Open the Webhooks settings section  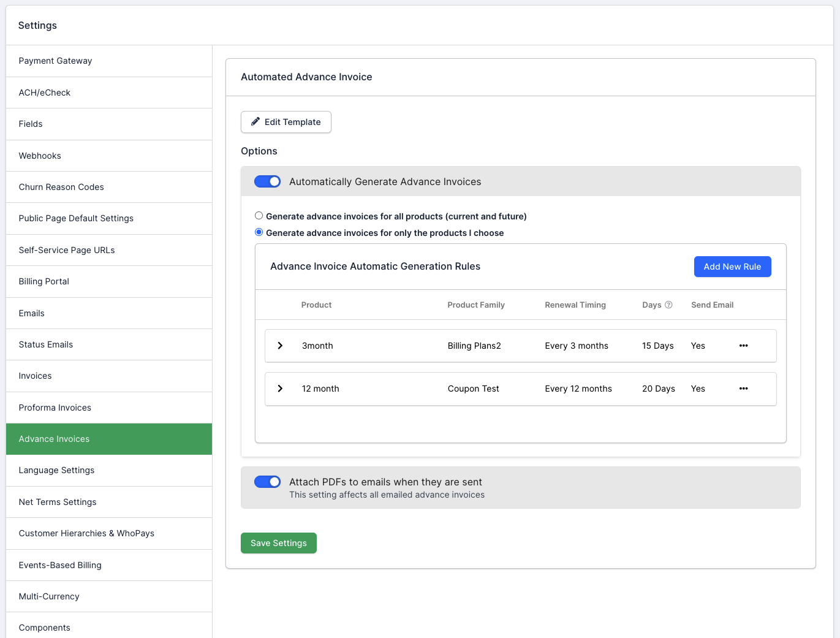tap(40, 156)
